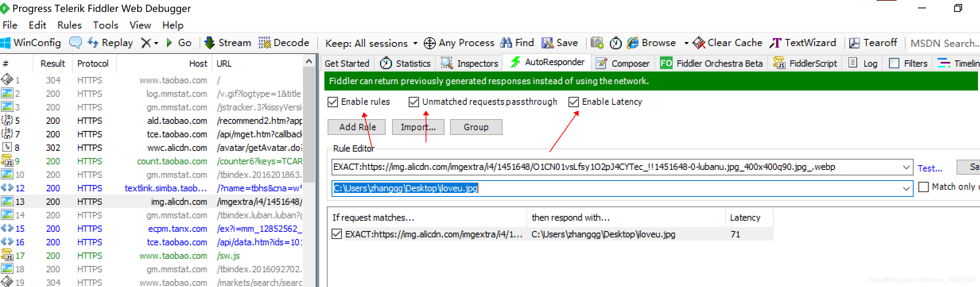Click the Group button
The height and width of the screenshot is (287, 980).
[476, 127]
